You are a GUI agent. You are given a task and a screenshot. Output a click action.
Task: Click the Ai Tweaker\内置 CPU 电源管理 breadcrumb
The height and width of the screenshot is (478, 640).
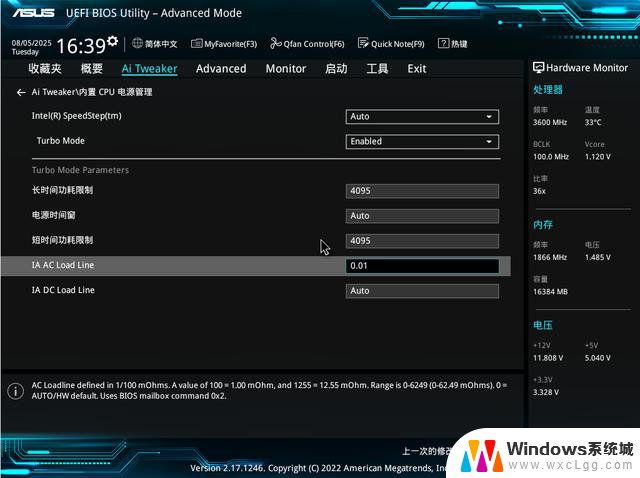click(x=92, y=92)
